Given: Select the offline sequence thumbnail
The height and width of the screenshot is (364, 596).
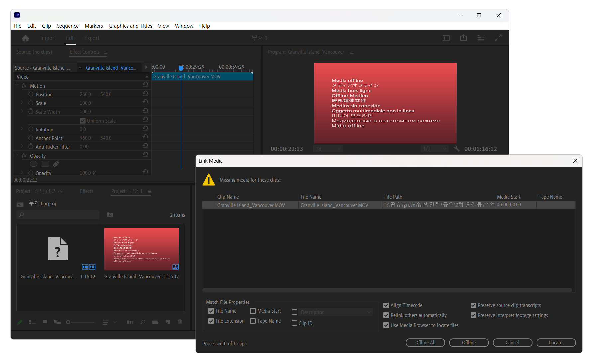Looking at the screenshot, I should [142, 249].
